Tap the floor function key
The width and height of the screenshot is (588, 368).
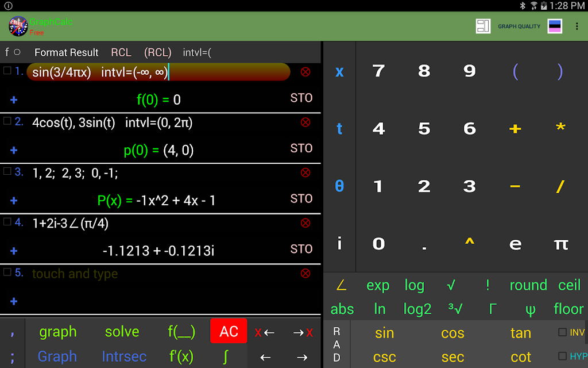(569, 309)
